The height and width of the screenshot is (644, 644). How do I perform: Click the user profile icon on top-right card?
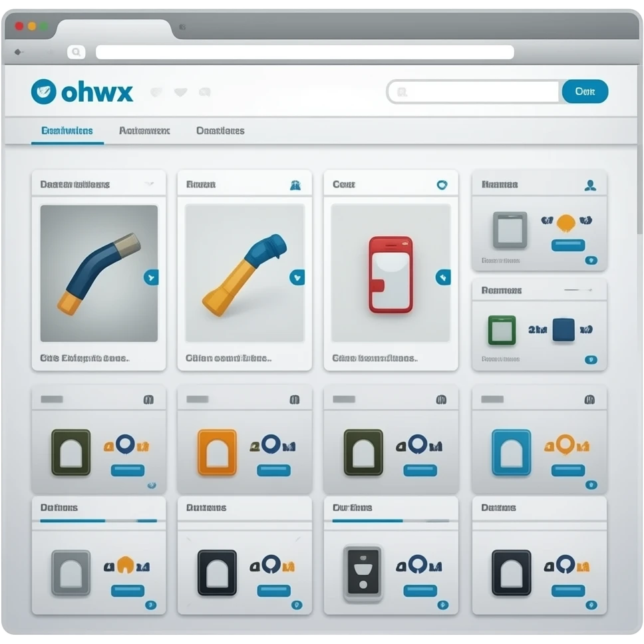[589, 185]
